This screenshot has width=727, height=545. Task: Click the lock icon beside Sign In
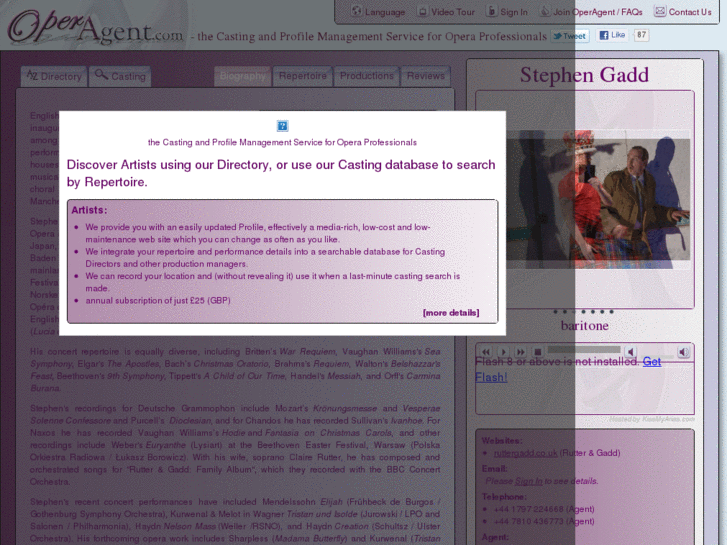click(x=491, y=11)
